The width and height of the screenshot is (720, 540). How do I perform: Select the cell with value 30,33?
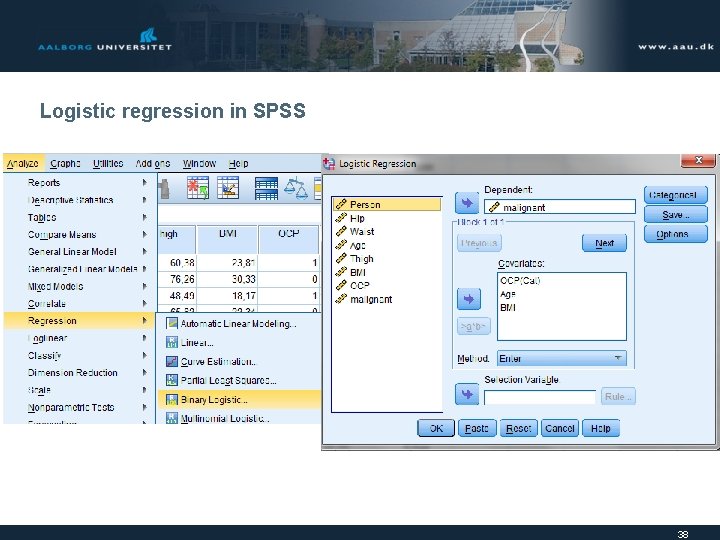point(227,279)
